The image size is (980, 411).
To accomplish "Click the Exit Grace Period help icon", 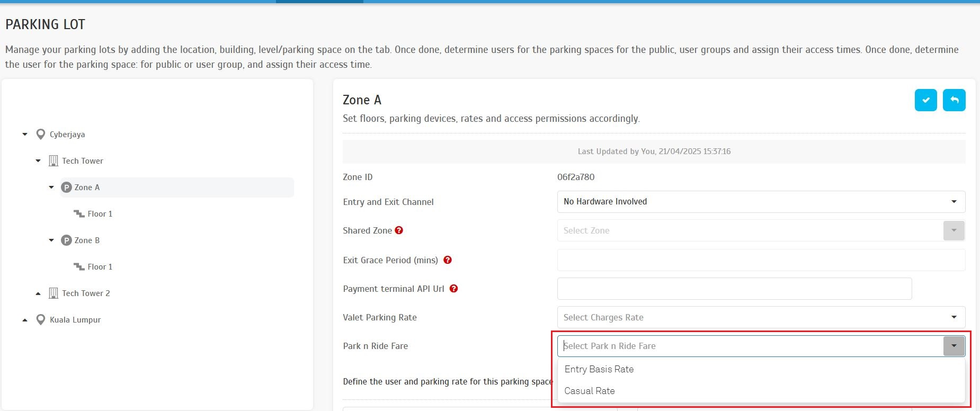I will (x=448, y=260).
